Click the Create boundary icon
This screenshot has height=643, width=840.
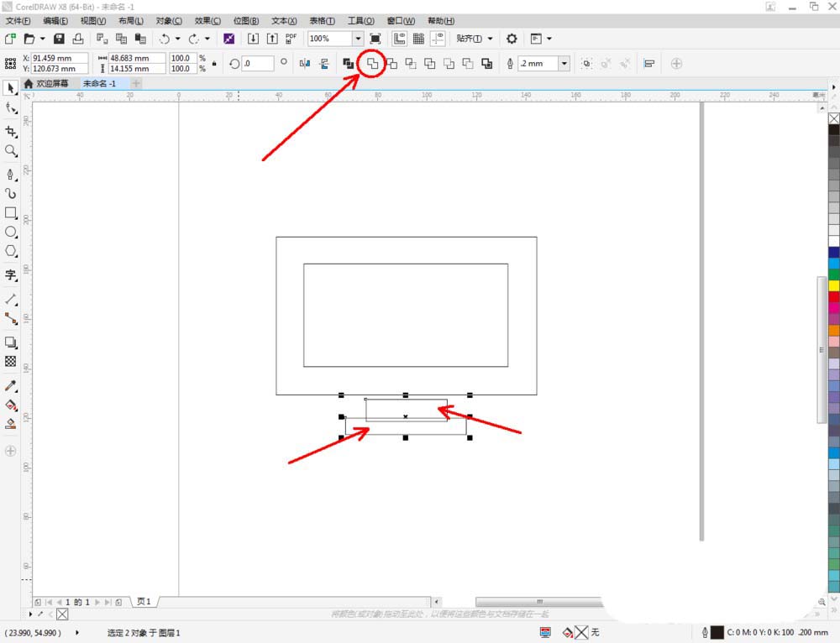pos(487,64)
